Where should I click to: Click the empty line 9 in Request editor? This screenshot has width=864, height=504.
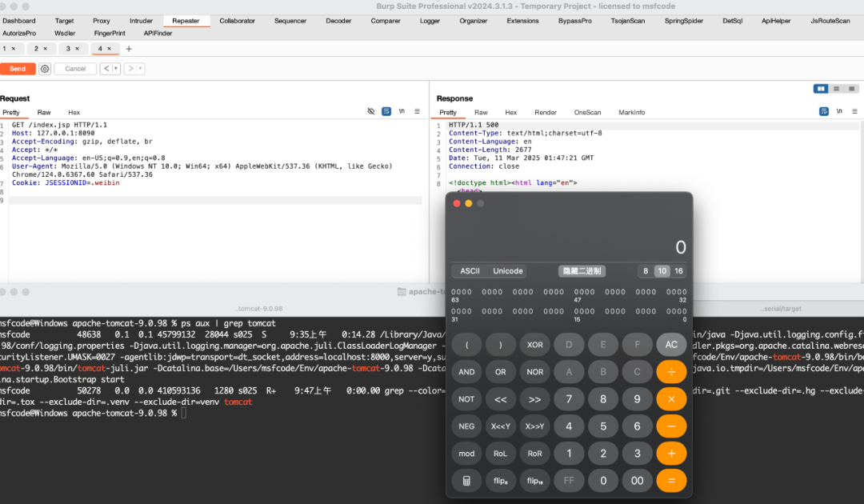215,201
